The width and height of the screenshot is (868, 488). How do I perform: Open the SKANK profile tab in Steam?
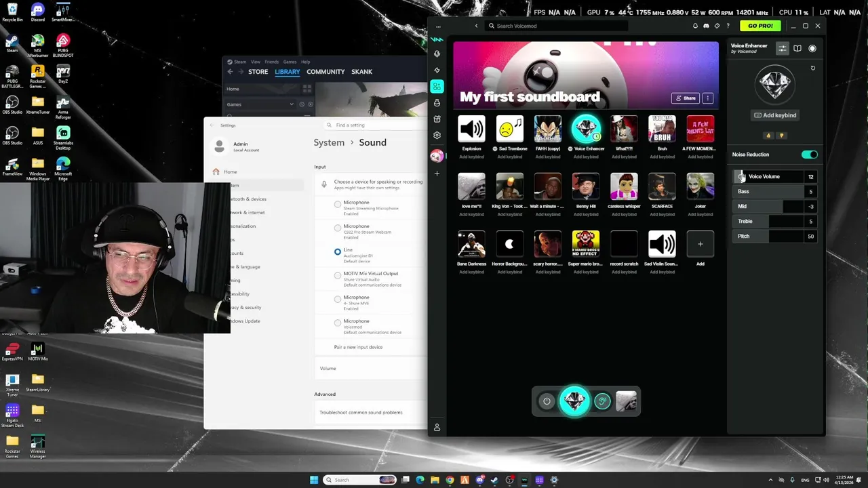361,71
